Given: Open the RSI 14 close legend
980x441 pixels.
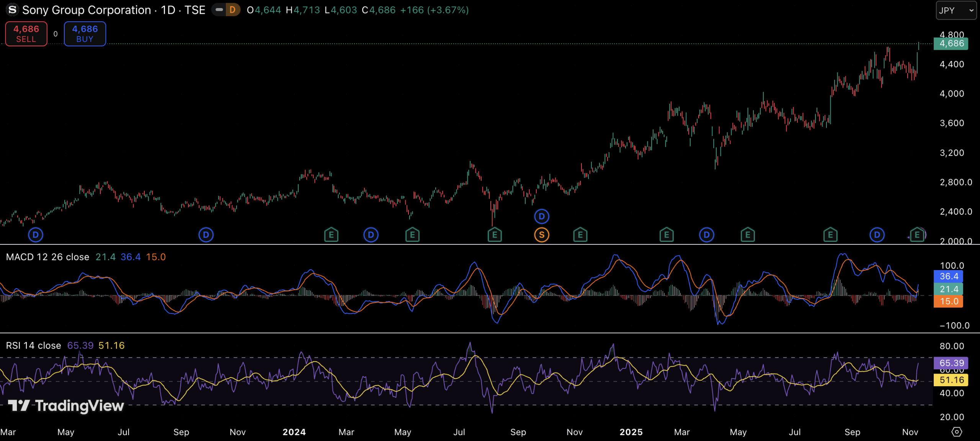Looking at the screenshot, I should [x=33, y=346].
